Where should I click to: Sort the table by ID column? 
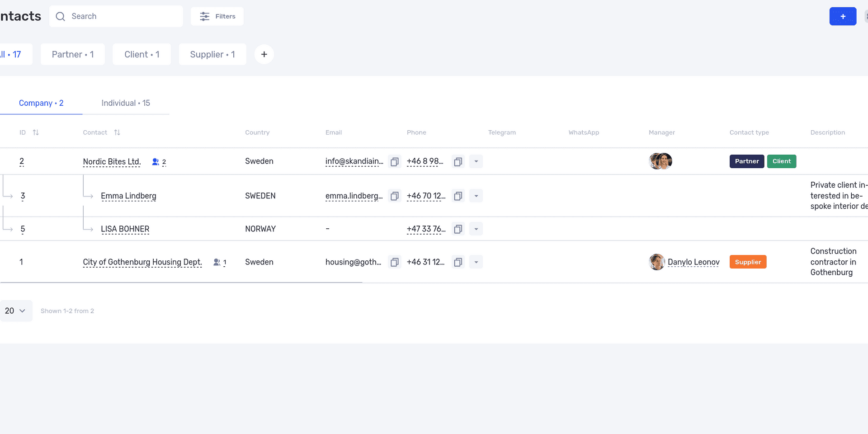(36, 132)
